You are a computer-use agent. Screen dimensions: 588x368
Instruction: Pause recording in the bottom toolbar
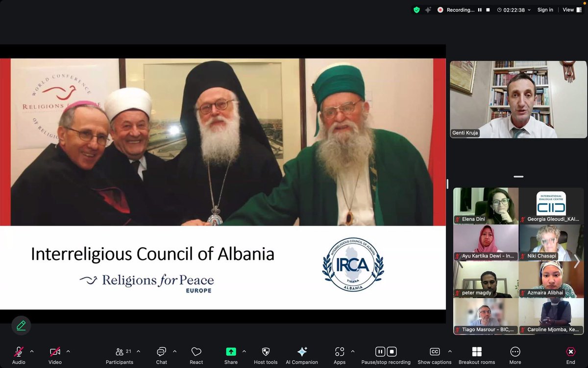pos(380,351)
